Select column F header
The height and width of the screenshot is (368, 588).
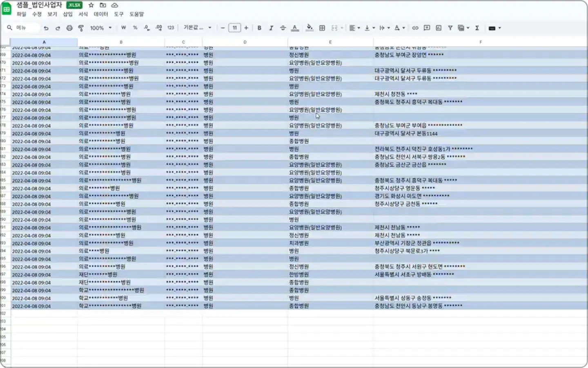pos(481,42)
